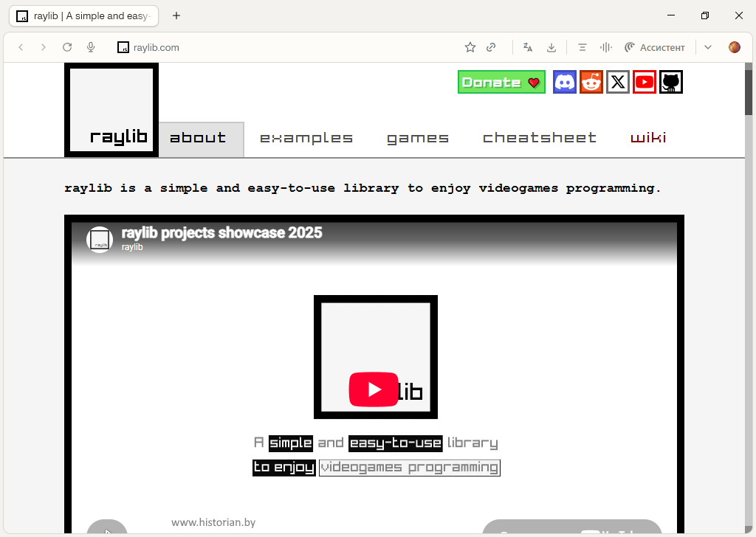756x537 pixels.
Task: Bookmark this page with the star icon
Action: (470, 47)
